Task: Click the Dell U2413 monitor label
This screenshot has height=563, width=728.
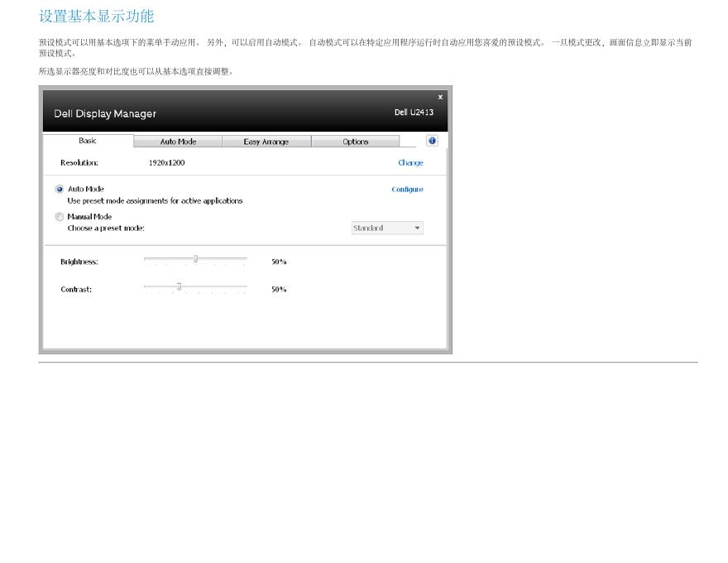Action: coord(414,113)
